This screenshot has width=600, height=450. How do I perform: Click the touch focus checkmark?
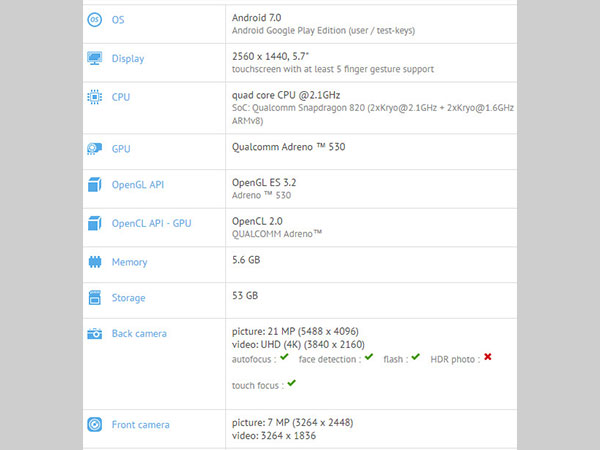[291, 382]
